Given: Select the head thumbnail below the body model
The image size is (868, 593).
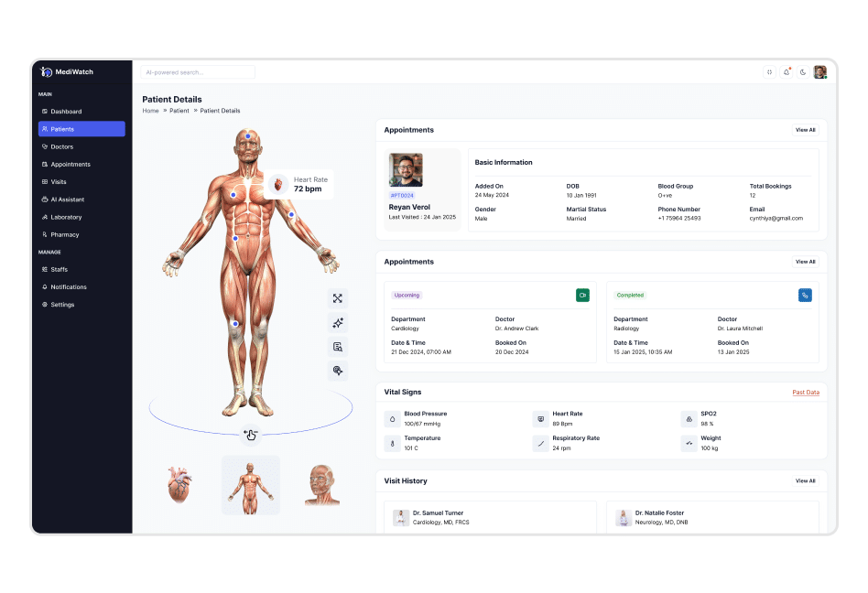Looking at the screenshot, I should point(320,485).
